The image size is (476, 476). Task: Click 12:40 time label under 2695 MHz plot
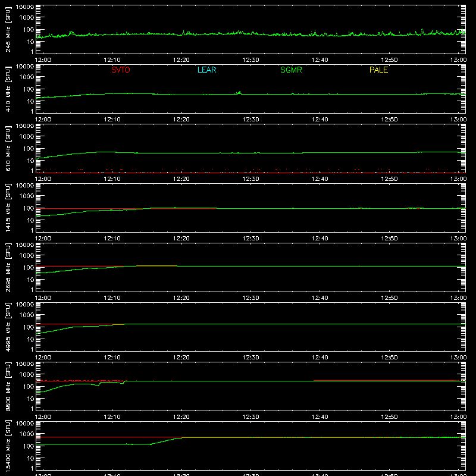[320, 298]
